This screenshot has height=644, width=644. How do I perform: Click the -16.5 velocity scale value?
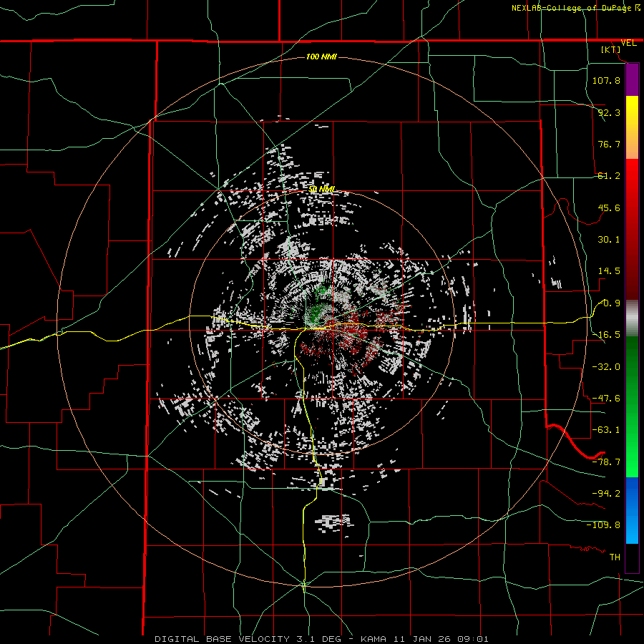pyautogui.click(x=606, y=335)
